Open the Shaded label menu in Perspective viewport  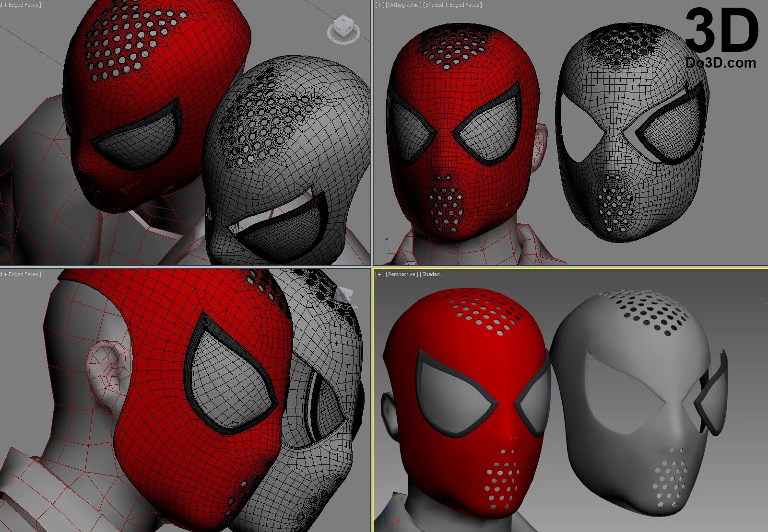click(431, 274)
